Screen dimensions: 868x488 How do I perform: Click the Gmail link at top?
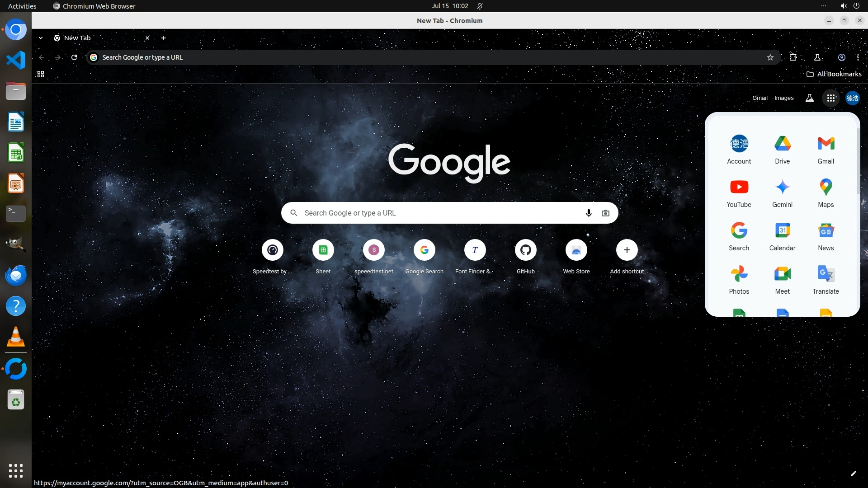(759, 98)
